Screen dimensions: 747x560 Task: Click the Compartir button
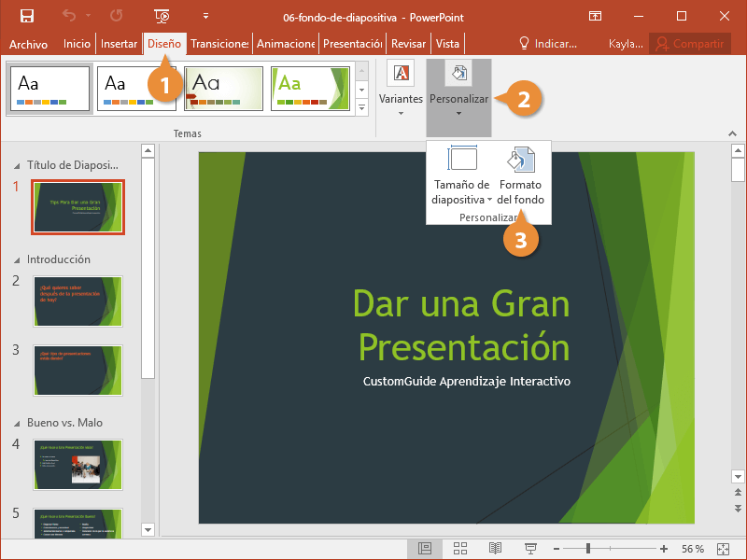point(689,44)
